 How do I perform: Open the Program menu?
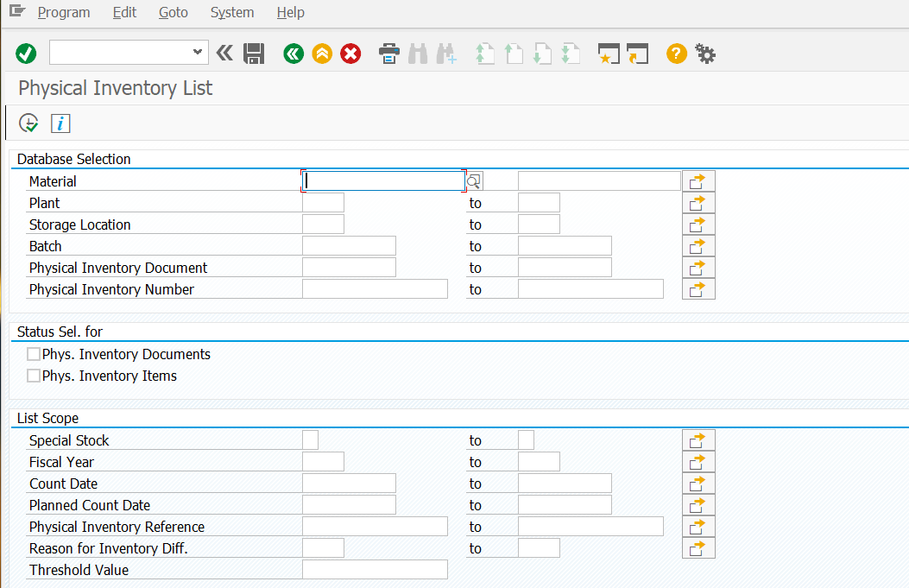64,12
